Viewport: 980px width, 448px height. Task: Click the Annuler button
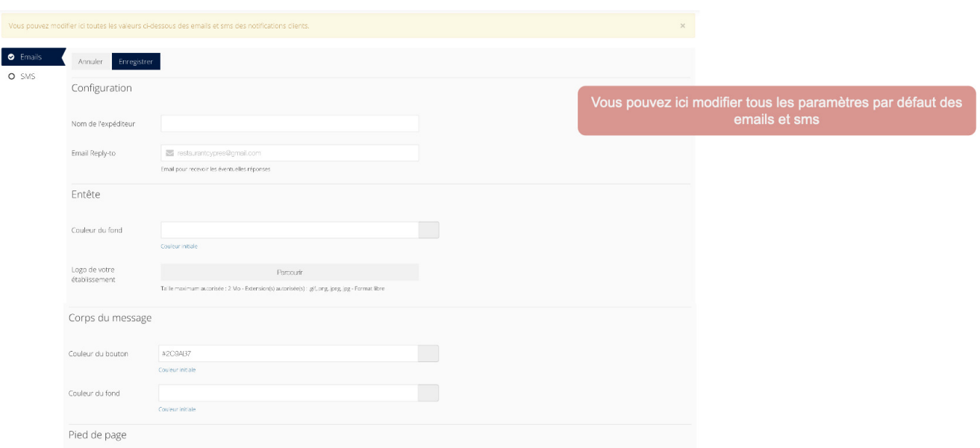[x=90, y=61]
